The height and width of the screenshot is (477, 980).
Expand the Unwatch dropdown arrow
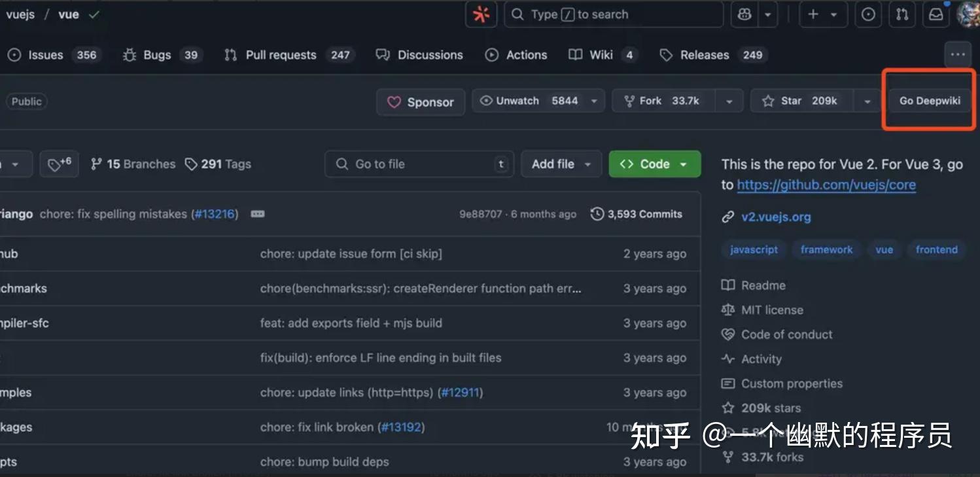[594, 101]
